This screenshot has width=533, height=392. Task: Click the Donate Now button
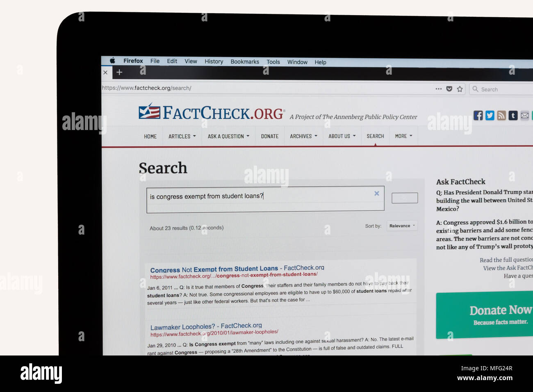(x=485, y=315)
